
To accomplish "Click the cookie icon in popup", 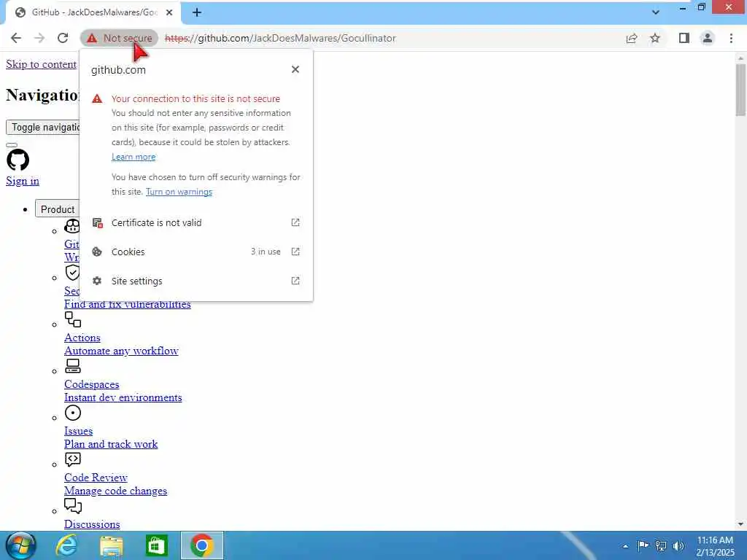I will (97, 252).
